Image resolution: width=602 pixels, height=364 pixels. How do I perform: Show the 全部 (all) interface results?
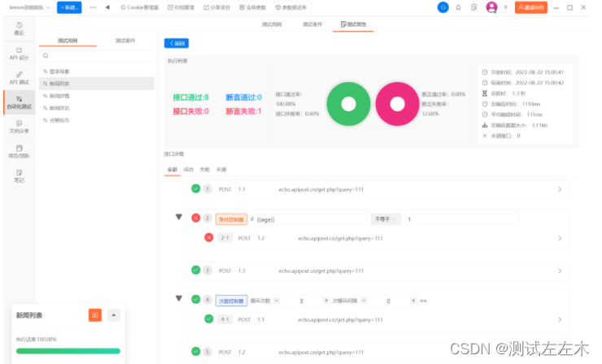(172, 170)
